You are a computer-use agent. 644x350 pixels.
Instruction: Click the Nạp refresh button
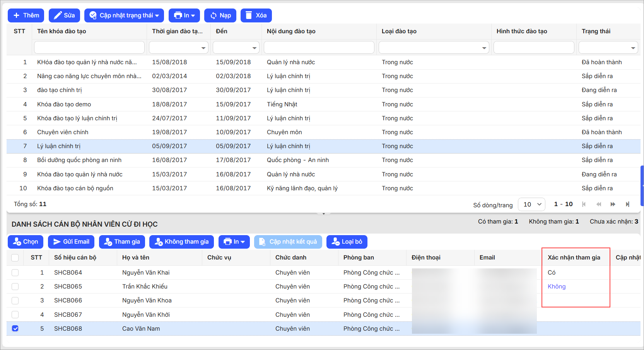coord(220,15)
